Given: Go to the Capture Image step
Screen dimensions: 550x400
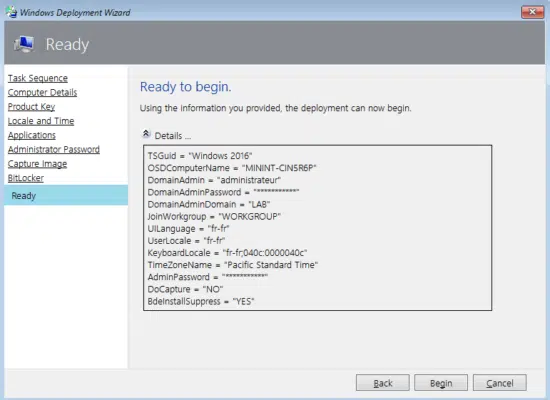Looking at the screenshot, I should click(38, 164).
